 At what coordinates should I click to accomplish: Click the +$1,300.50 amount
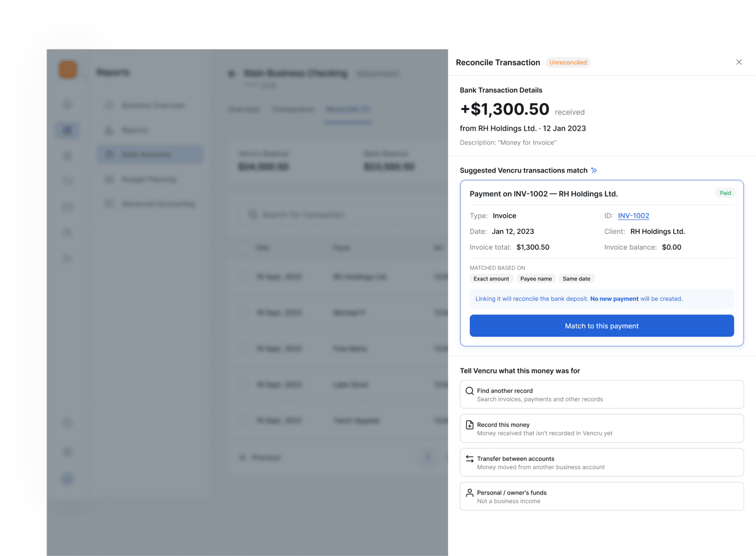tap(504, 109)
